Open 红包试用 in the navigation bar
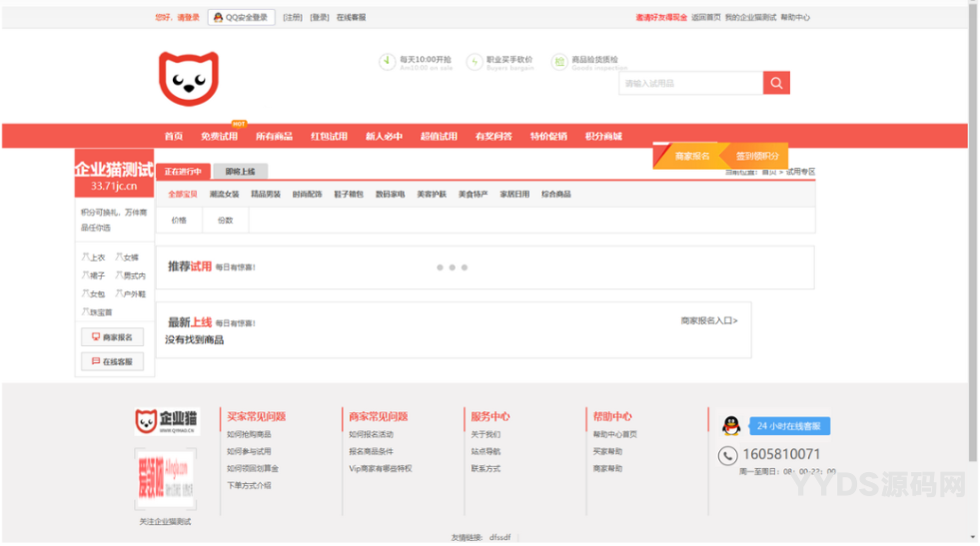 pyautogui.click(x=329, y=136)
